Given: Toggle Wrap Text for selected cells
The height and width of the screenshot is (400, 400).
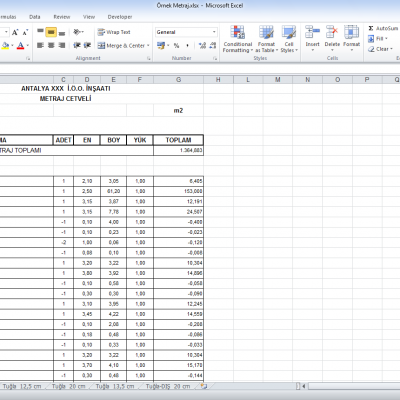Looking at the screenshot, I should [114, 32].
